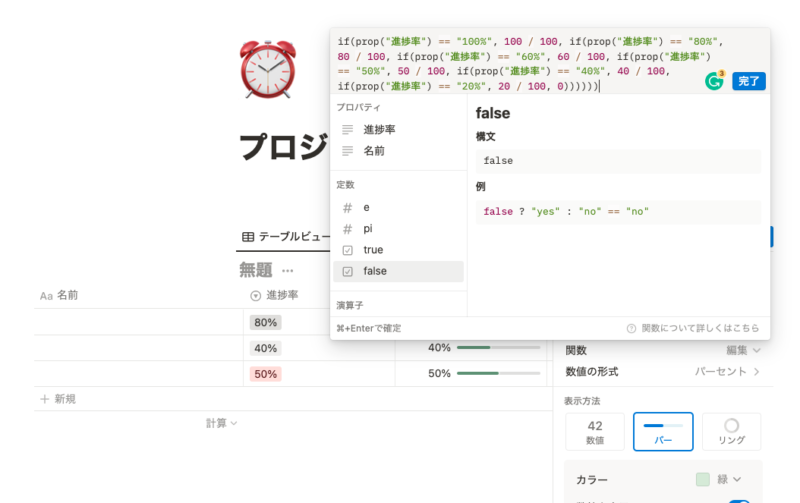Click the table view grid icon
Image resolution: width=800 pixels, height=503 pixels.
click(248, 237)
